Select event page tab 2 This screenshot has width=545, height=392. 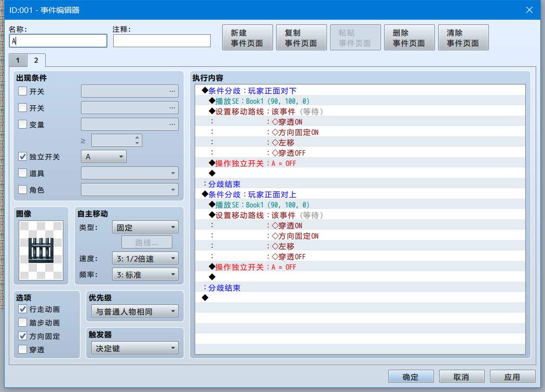[x=36, y=61]
